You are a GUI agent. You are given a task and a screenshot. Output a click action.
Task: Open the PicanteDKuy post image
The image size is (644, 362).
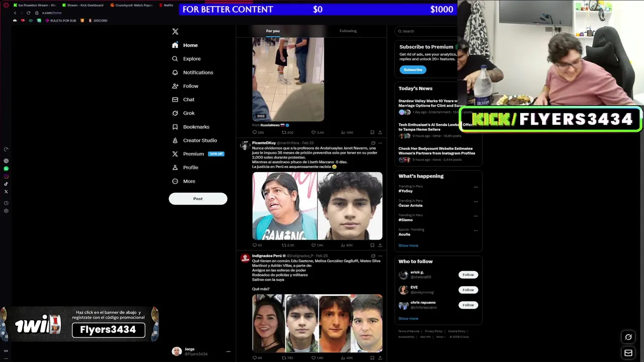[317, 206]
